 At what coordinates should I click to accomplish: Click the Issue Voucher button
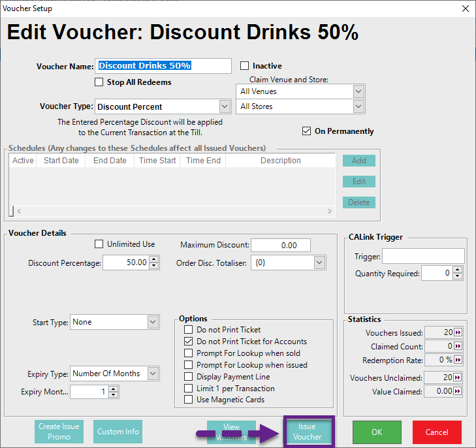point(308,432)
